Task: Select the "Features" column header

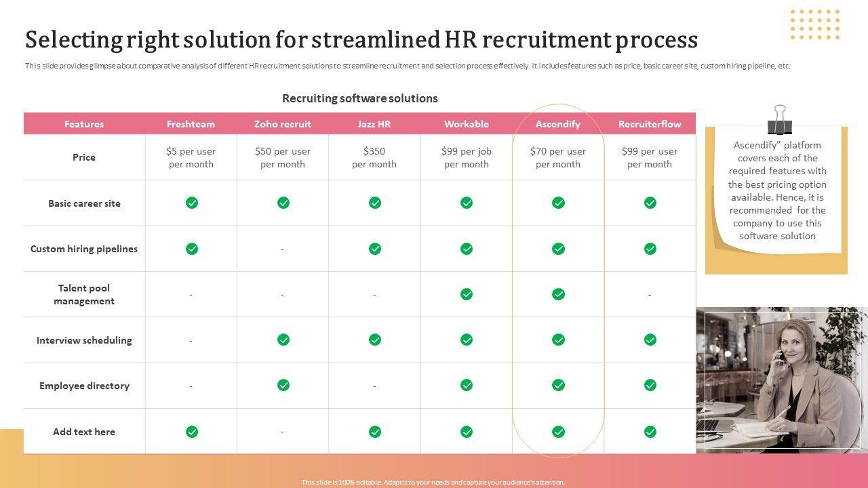Action: 84,124
